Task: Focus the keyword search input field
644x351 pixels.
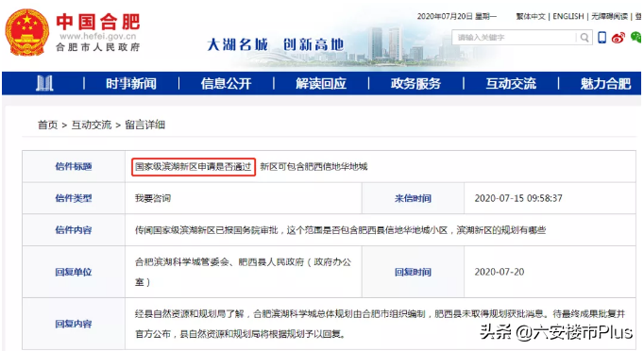Action: coord(515,38)
